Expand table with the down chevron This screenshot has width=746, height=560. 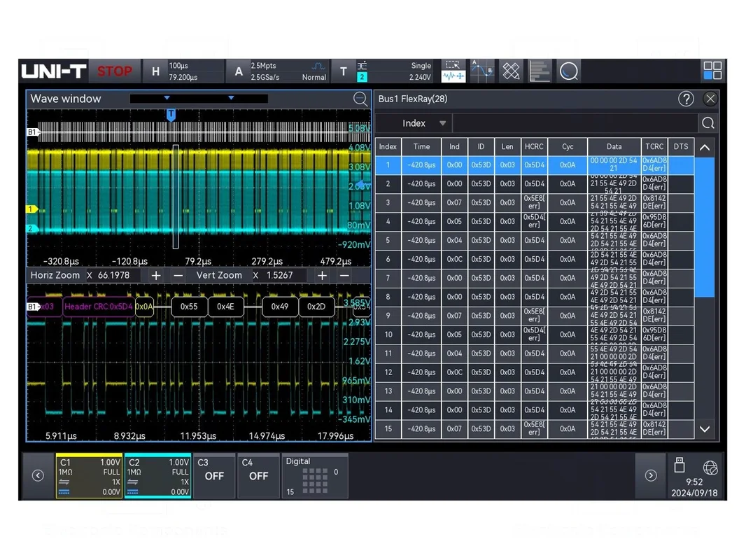pos(705,429)
